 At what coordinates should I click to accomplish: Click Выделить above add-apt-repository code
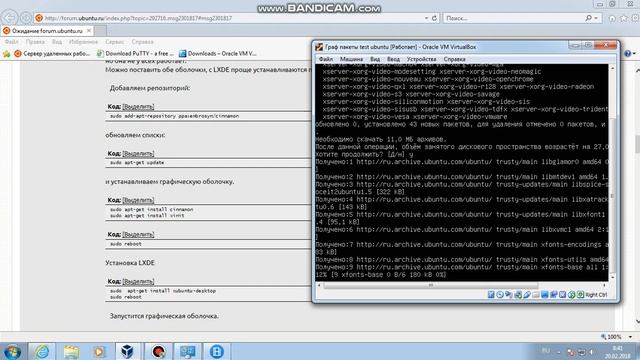pyautogui.click(x=138, y=107)
